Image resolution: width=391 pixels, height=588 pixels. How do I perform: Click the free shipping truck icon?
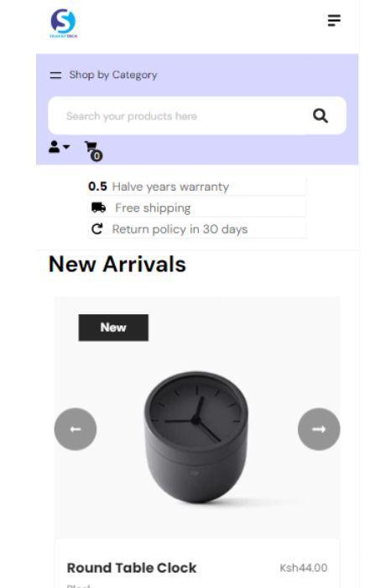coord(98,207)
